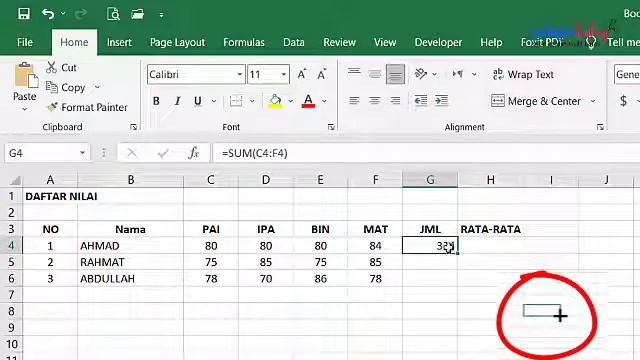Expand the Fill Color palette arrow
This screenshot has height=360, width=640.
pos(291,101)
